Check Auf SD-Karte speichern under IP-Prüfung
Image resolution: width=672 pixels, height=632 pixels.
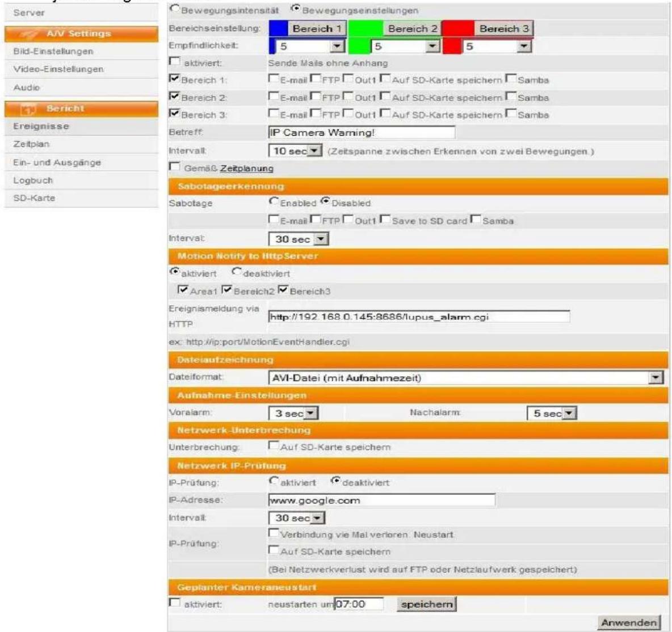[274, 550]
